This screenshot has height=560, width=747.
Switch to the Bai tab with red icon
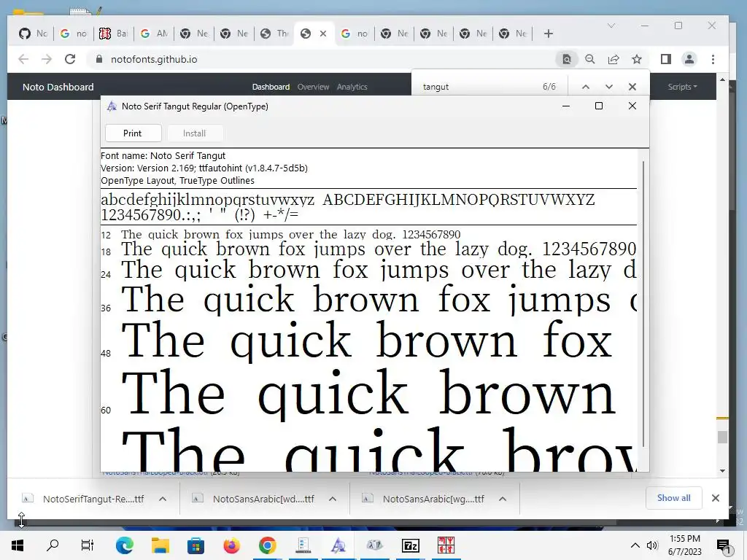coord(113,34)
